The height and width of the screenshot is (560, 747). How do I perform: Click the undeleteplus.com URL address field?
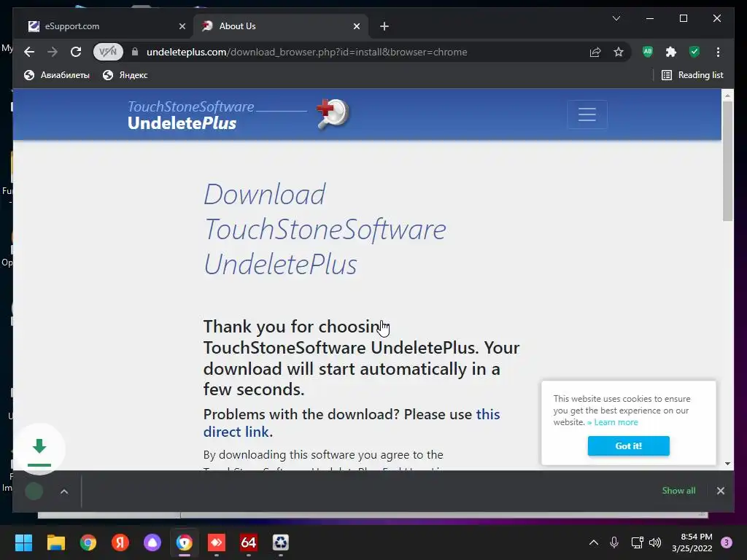click(306, 52)
